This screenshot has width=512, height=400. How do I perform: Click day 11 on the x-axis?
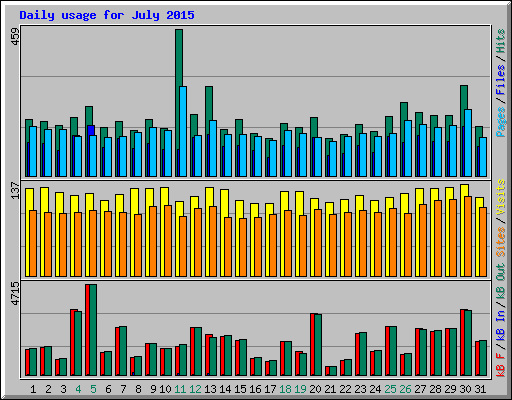[x=180, y=389]
